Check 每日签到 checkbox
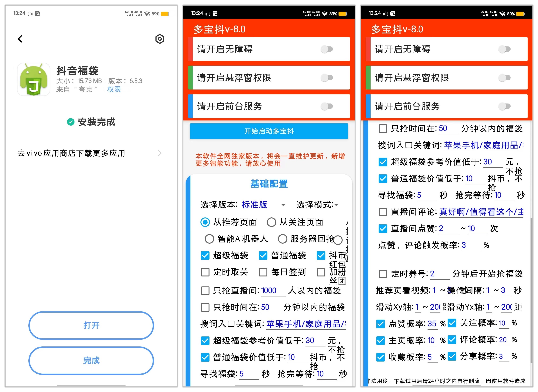Viewport: 538px width, 392px height. pos(263,272)
